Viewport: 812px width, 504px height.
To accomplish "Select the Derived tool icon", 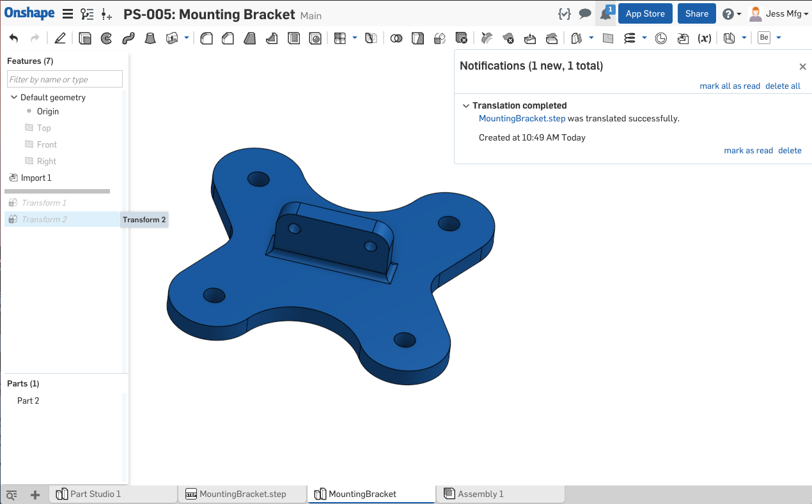I will pos(683,38).
